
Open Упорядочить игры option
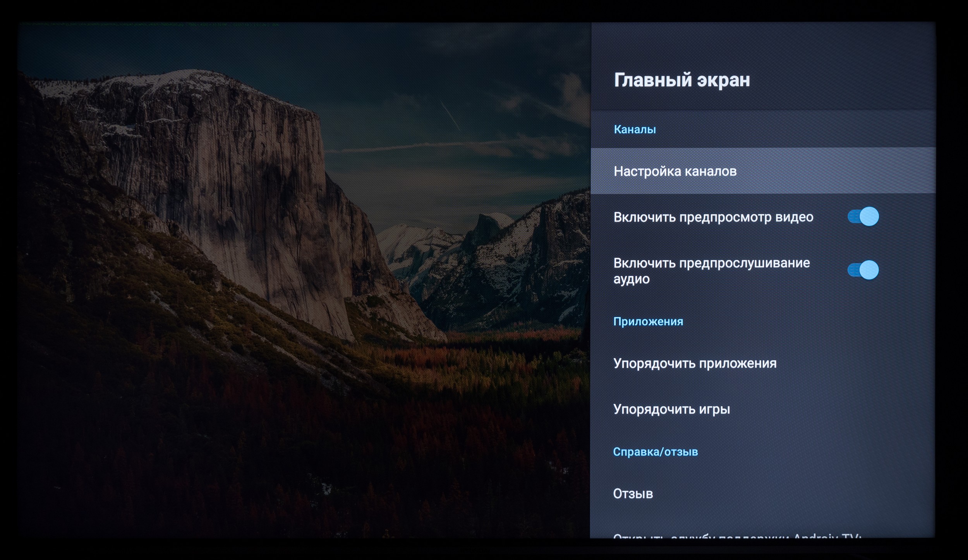671,409
